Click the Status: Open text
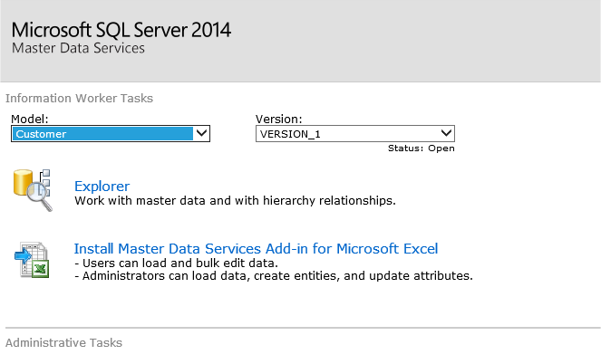Image resolution: width=601 pixels, height=364 pixels. (x=421, y=148)
